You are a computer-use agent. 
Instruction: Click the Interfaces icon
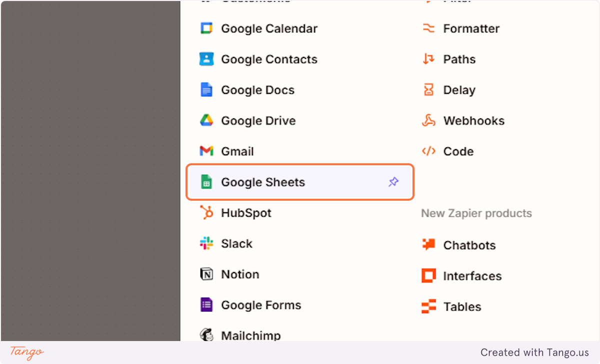click(428, 276)
